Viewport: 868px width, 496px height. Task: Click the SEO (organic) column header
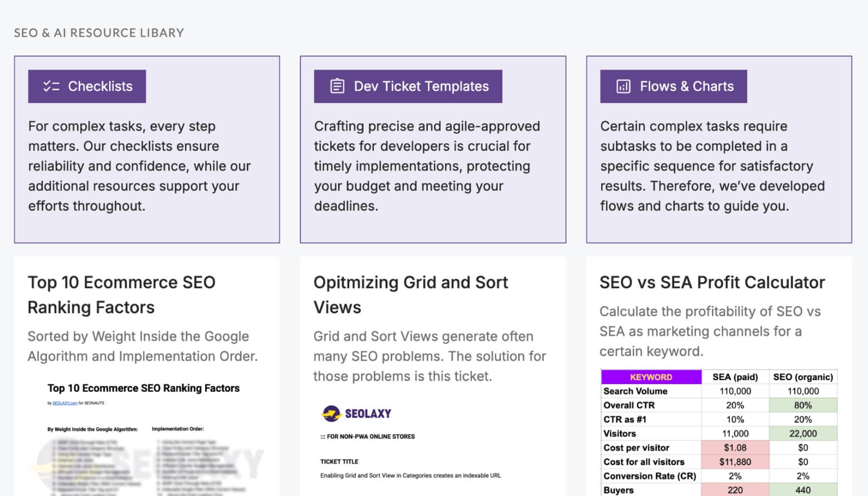tap(803, 377)
